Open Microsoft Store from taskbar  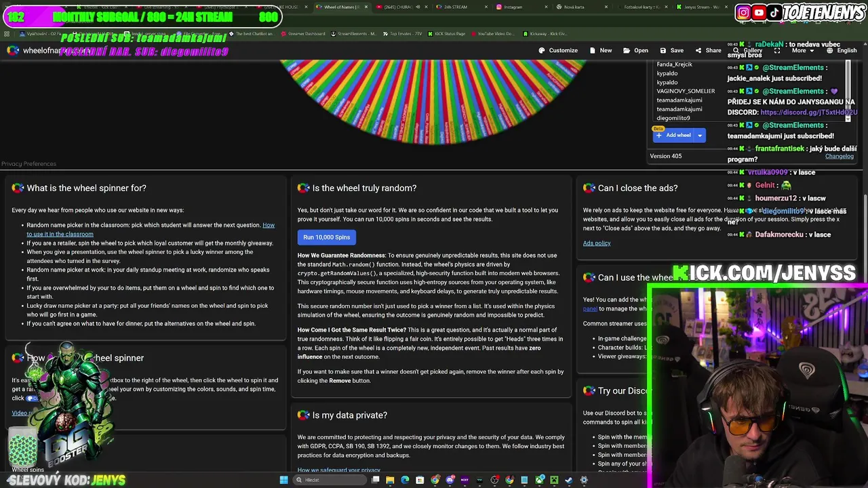(420, 480)
